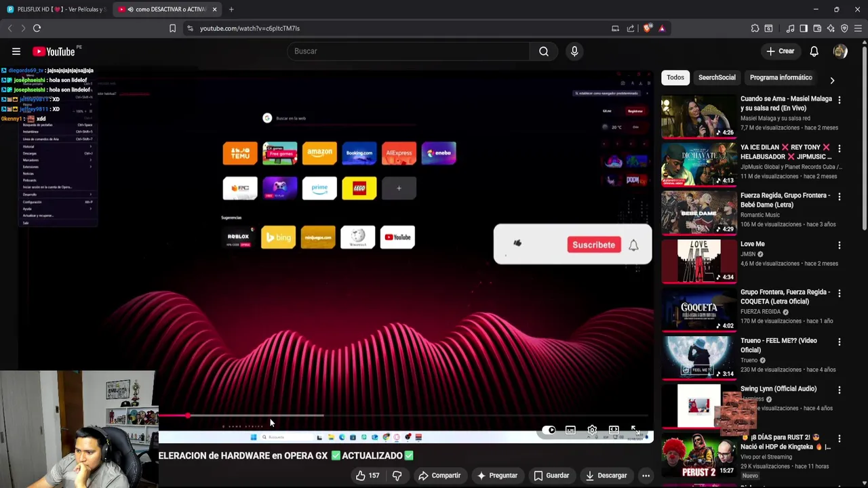Enter full screen video mode
Image resolution: width=868 pixels, height=488 pixels.
click(x=635, y=430)
